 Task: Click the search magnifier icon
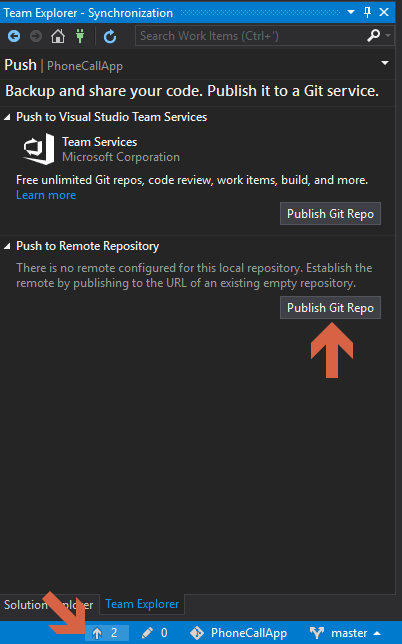(x=373, y=36)
